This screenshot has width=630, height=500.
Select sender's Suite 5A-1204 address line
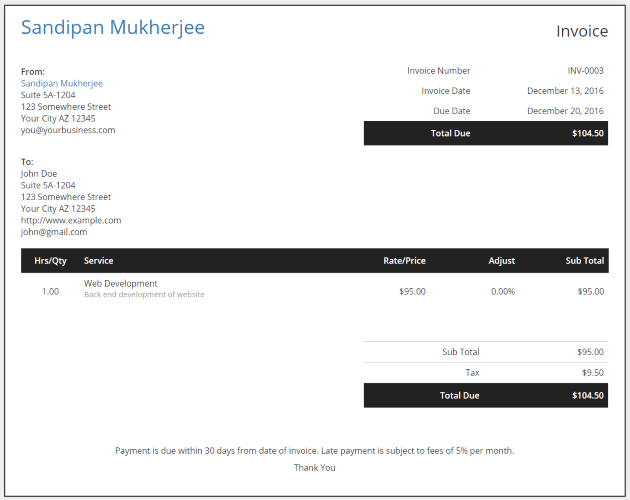point(48,95)
